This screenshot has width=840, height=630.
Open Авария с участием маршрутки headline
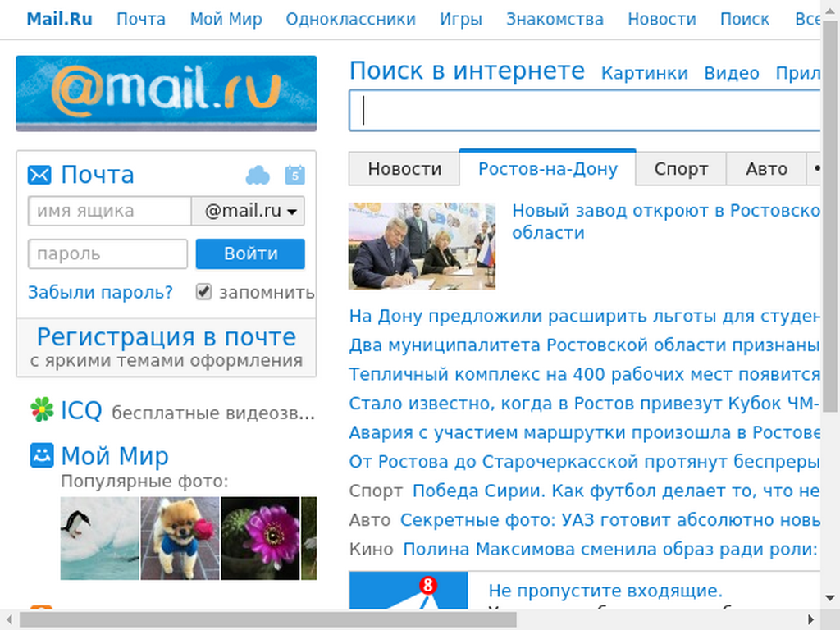[584, 432]
